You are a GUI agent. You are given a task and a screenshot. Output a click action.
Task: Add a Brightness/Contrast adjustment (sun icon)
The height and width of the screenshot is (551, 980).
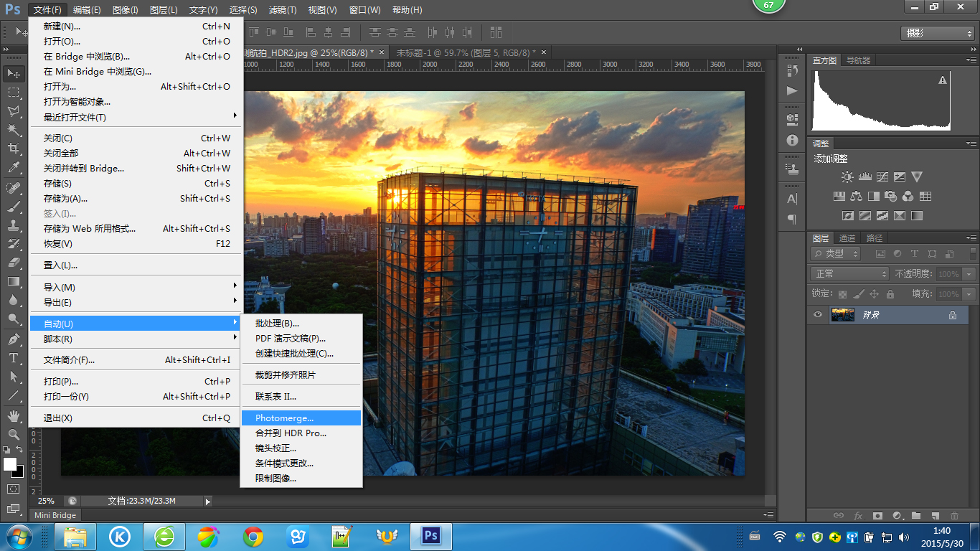click(x=848, y=177)
